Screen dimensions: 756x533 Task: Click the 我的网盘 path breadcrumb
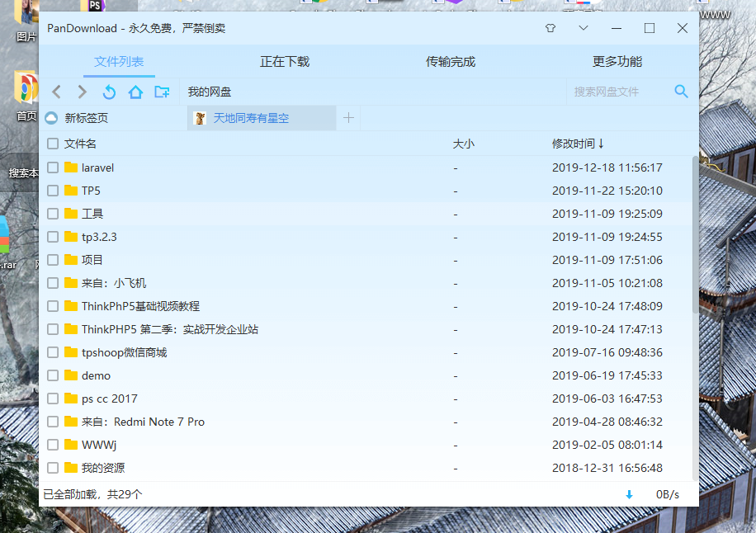point(210,92)
